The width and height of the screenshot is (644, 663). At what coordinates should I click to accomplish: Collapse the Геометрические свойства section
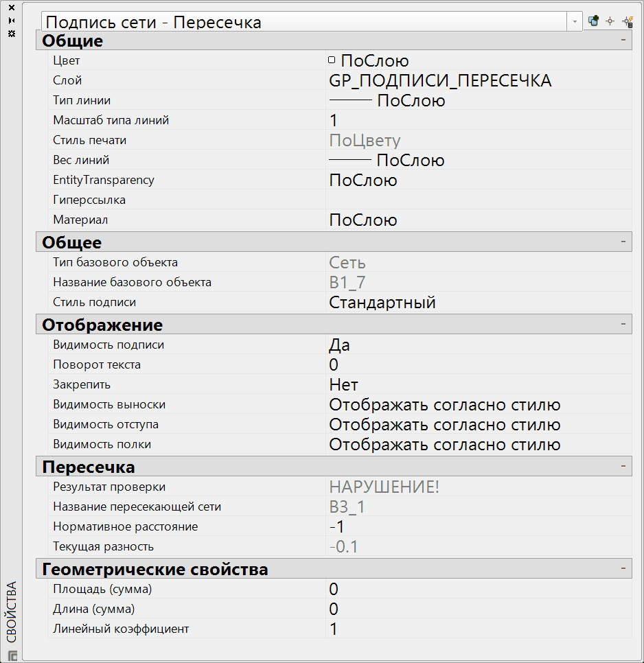click(623, 568)
